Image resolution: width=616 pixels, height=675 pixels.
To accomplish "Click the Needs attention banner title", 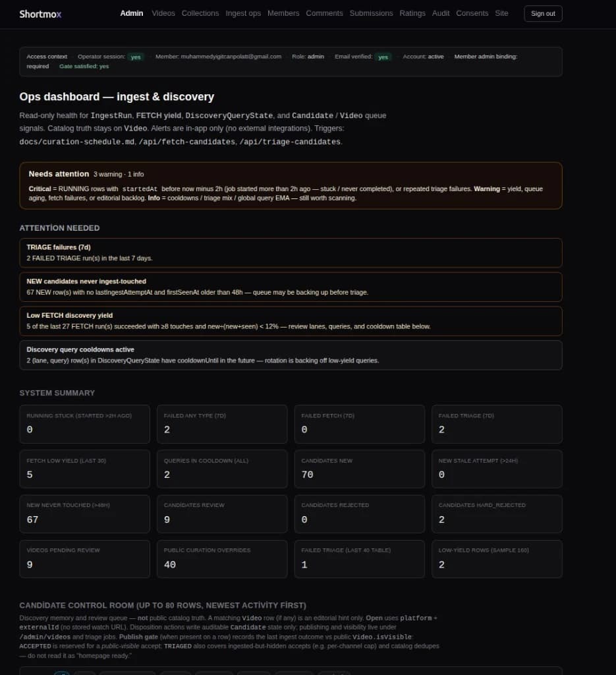I will (x=59, y=174).
